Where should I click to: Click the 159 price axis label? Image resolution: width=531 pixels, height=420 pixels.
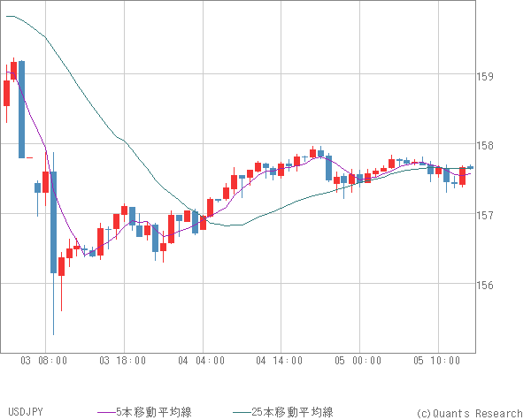pyautogui.click(x=485, y=77)
